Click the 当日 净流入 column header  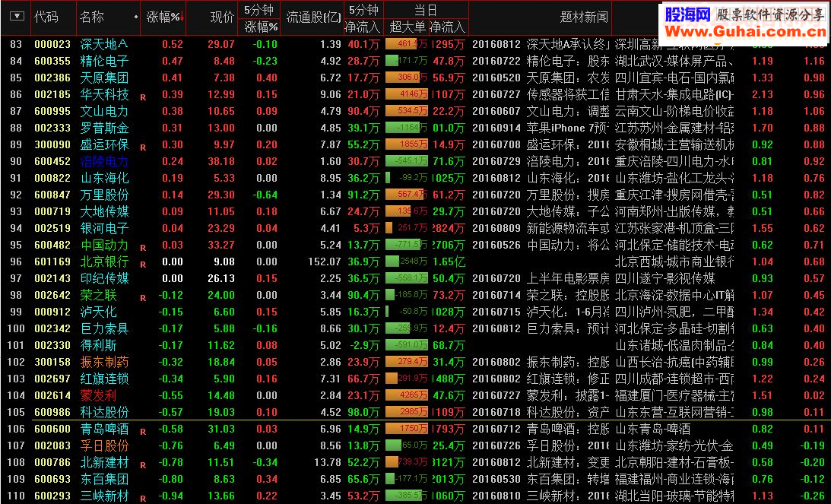449,27
